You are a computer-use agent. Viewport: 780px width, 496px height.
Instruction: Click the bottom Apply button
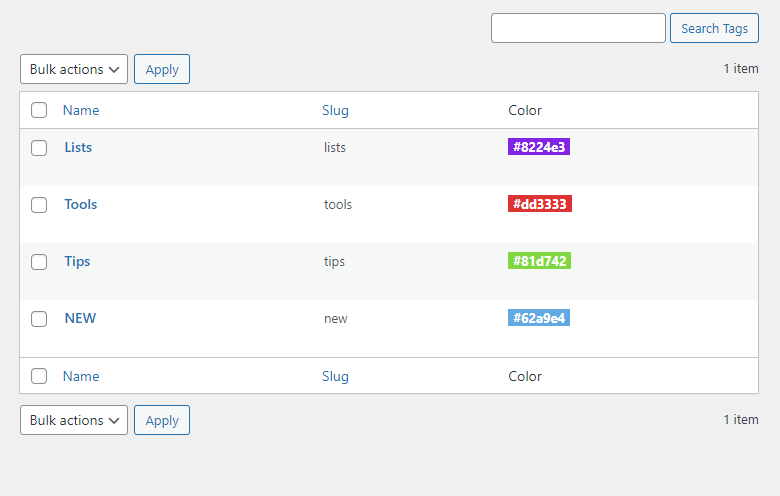coord(162,420)
